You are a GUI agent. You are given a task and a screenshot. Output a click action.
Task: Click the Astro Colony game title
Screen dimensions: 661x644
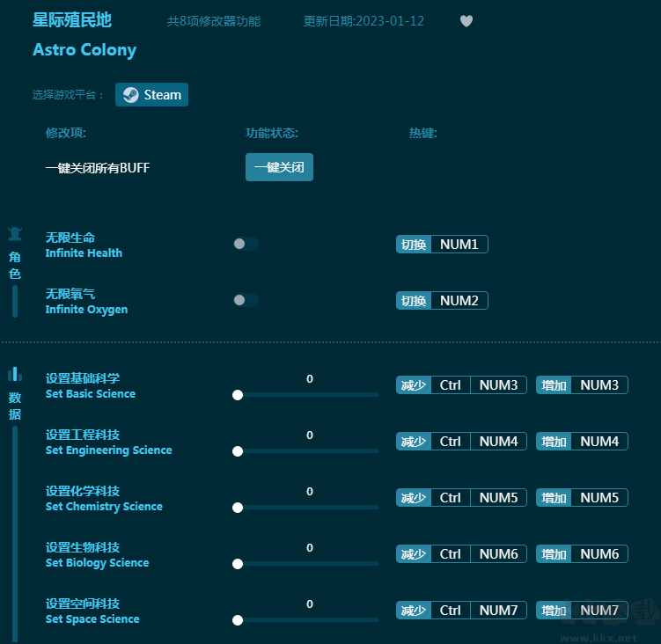click(84, 50)
